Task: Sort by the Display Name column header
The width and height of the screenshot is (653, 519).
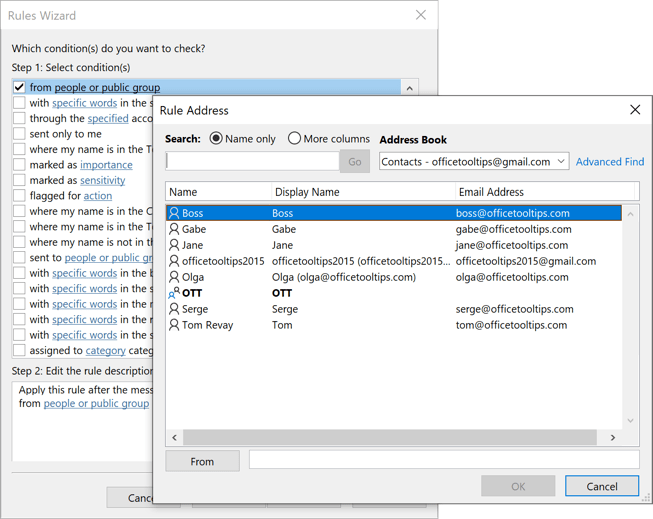Action: [306, 192]
